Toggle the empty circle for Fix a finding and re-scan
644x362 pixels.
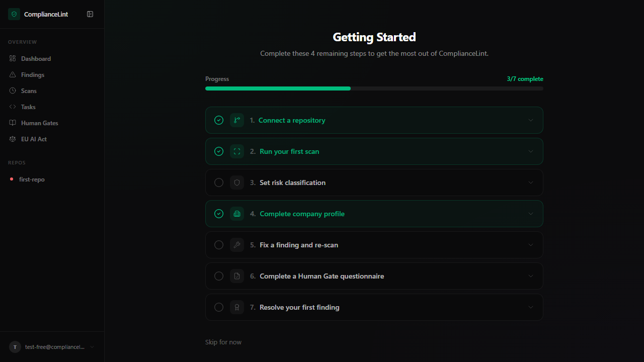(x=219, y=245)
